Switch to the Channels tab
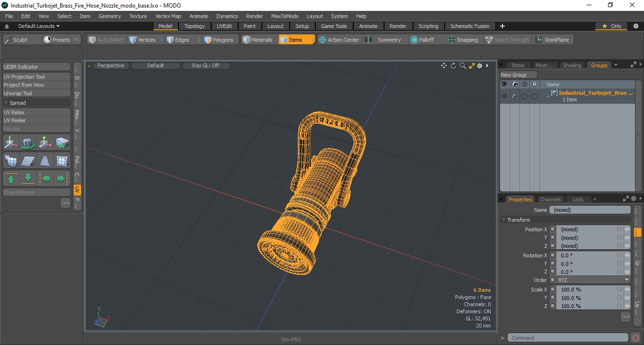Screen dimensions: 644x345 [550, 200]
